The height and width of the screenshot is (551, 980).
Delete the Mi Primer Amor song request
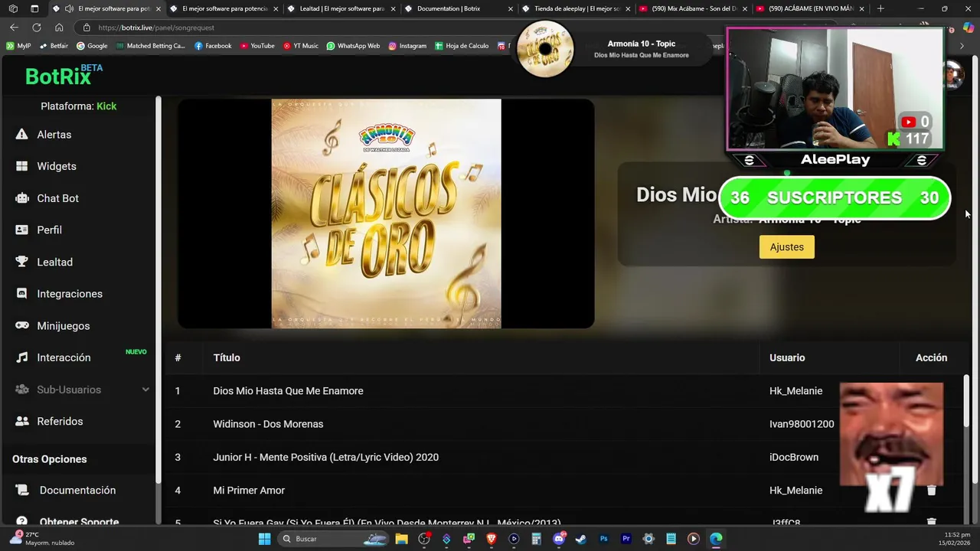[931, 491]
